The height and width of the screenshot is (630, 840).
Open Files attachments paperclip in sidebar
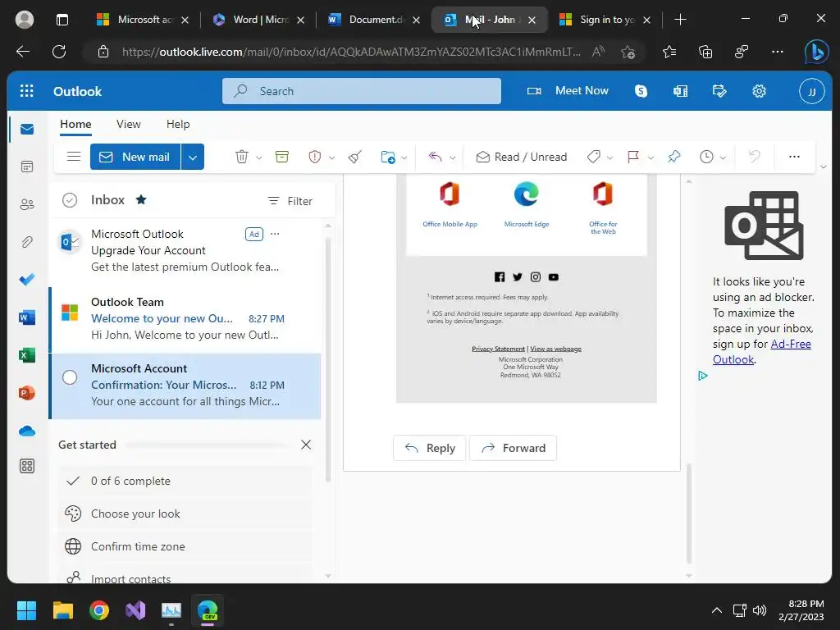click(27, 242)
